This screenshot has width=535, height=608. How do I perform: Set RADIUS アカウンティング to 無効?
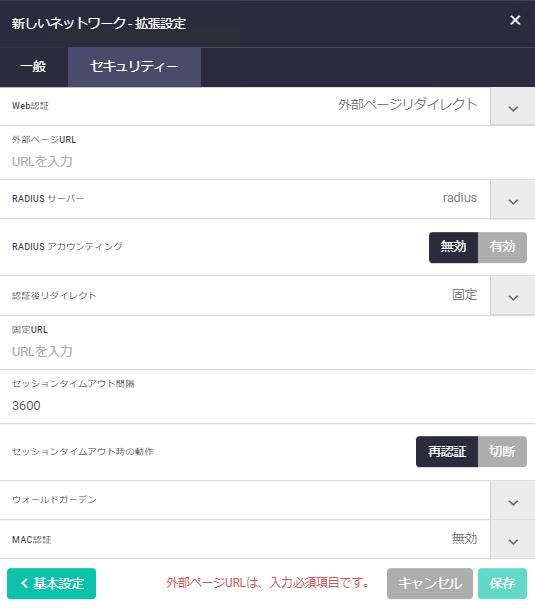pos(453,247)
